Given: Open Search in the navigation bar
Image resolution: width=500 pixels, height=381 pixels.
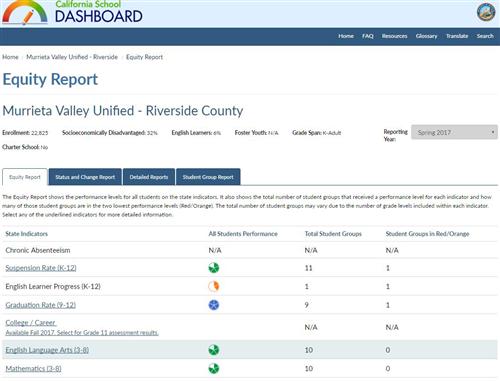Looking at the screenshot, I should tap(485, 36).
